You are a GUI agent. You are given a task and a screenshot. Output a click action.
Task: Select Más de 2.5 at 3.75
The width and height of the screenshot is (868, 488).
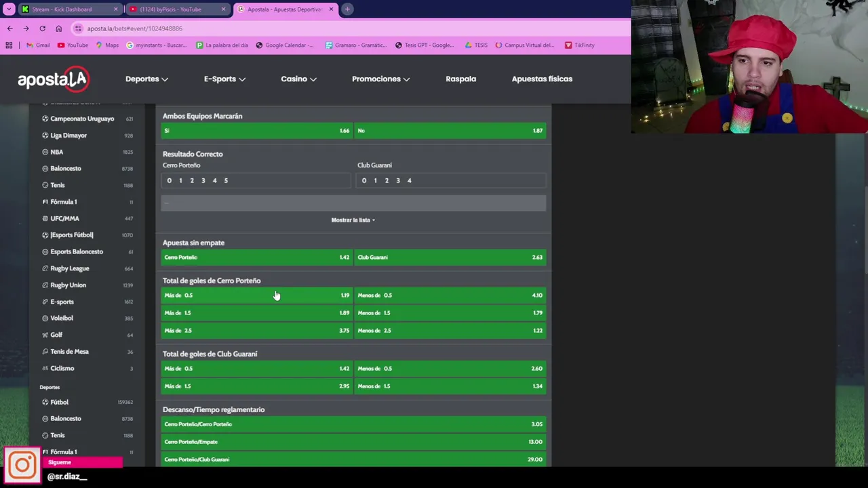256,331
